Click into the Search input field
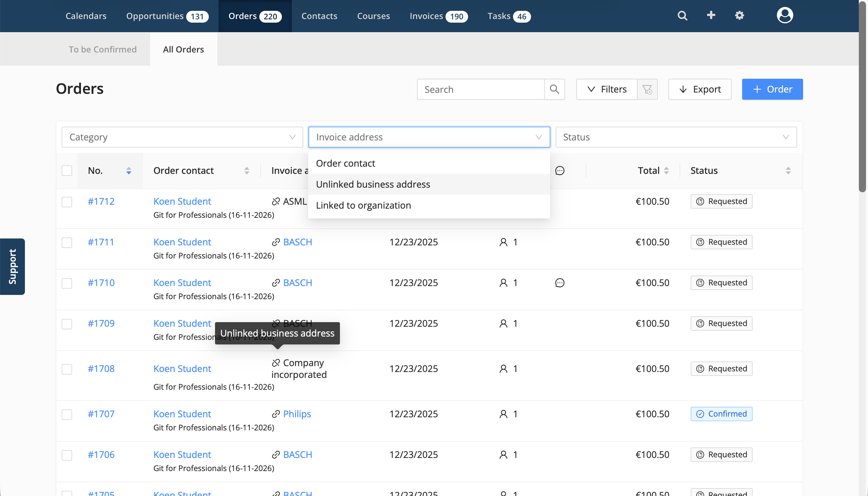868x496 pixels. click(x=480, y=89)
